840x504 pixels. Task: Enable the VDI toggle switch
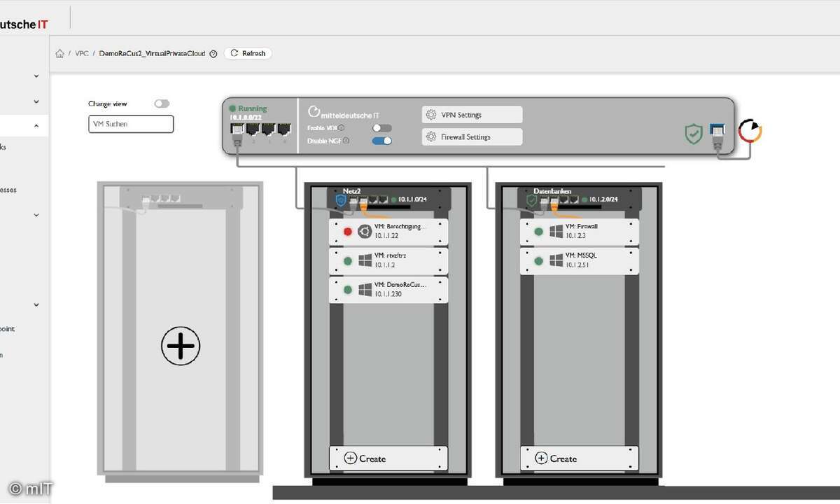(381, 128)
